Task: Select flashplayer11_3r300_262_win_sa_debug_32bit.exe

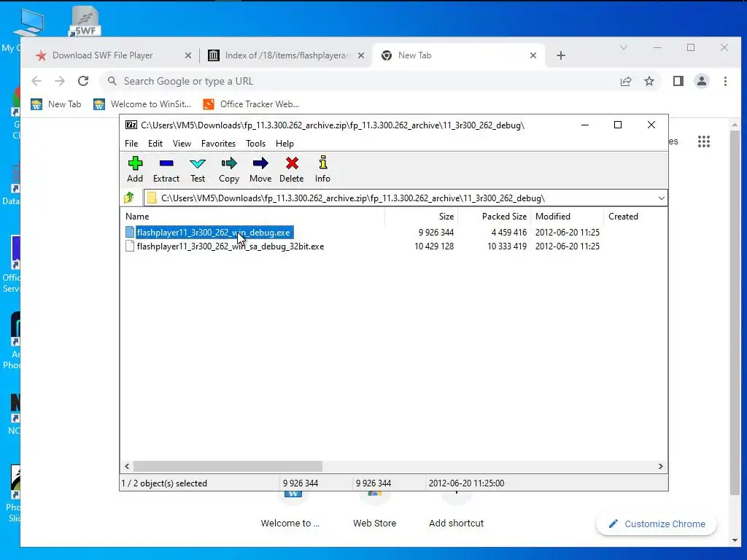Action: [x=230, y=246]
